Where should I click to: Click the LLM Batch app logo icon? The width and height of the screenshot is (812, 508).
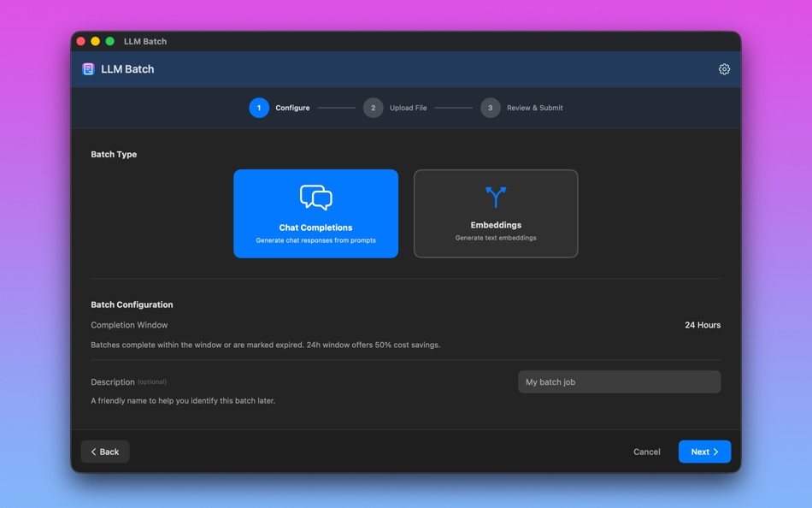pos(88,69)
